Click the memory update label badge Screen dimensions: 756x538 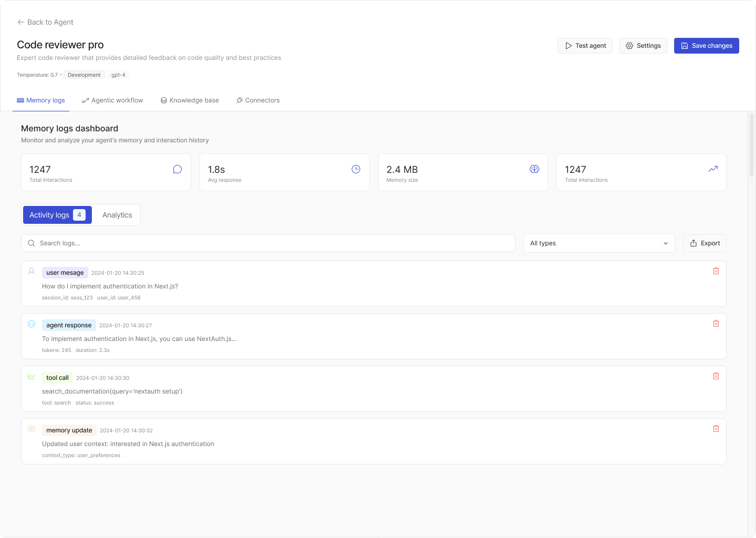pyautogui.click(x=69, y=430)
